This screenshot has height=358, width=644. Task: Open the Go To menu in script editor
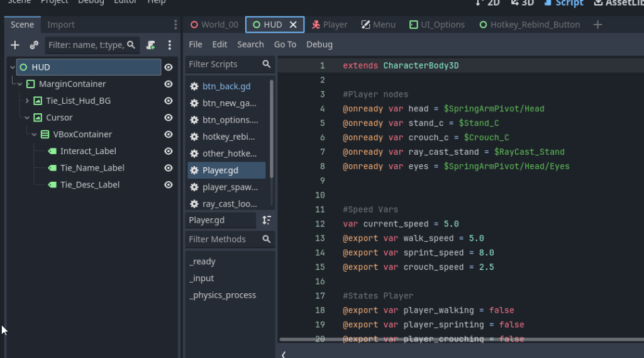pyautogui.click(x=285, y=45)
